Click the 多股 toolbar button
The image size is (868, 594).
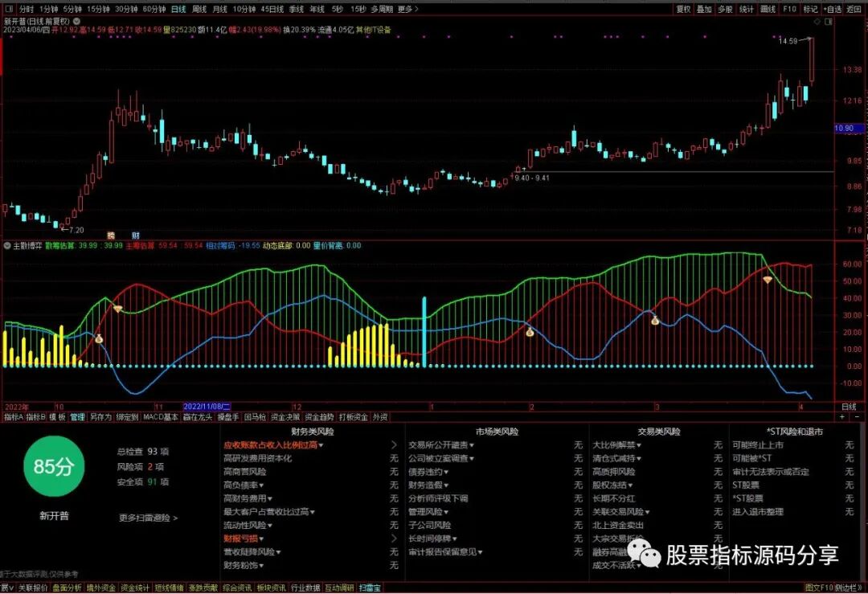coord(725,10)
